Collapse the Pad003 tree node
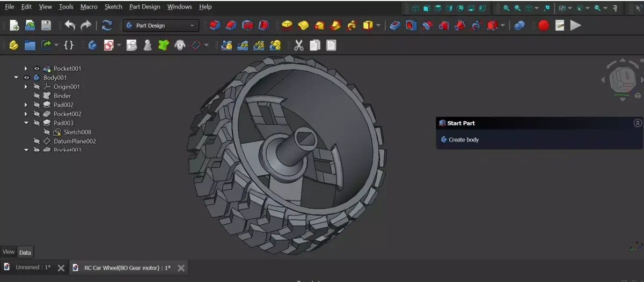Screen dimensions: 644x282 click(25, 123)
